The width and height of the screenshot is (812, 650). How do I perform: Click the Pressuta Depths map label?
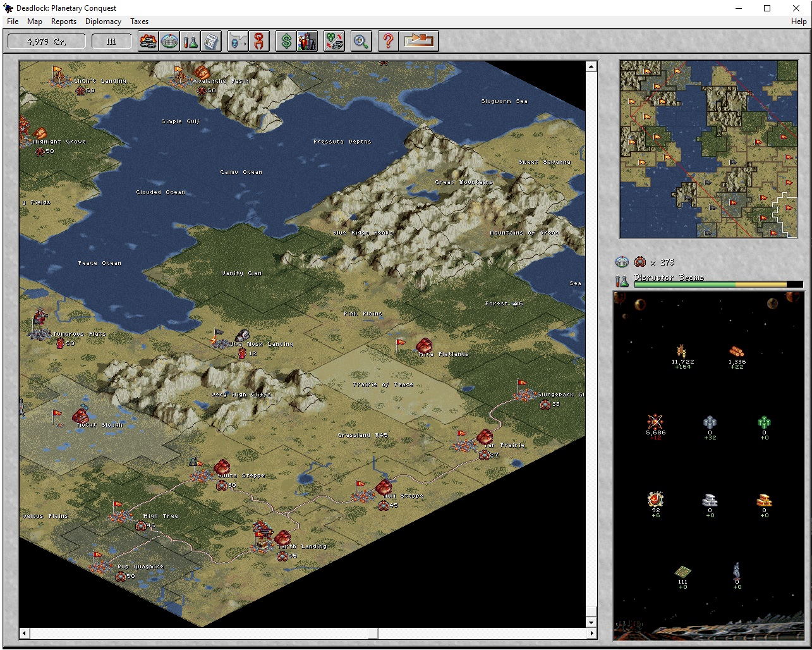(342, 142)
